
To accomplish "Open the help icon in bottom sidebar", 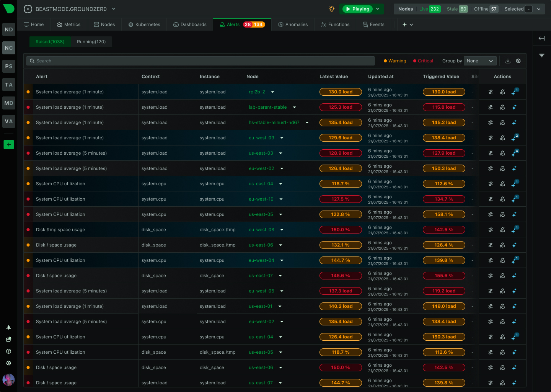I will 8,351.
